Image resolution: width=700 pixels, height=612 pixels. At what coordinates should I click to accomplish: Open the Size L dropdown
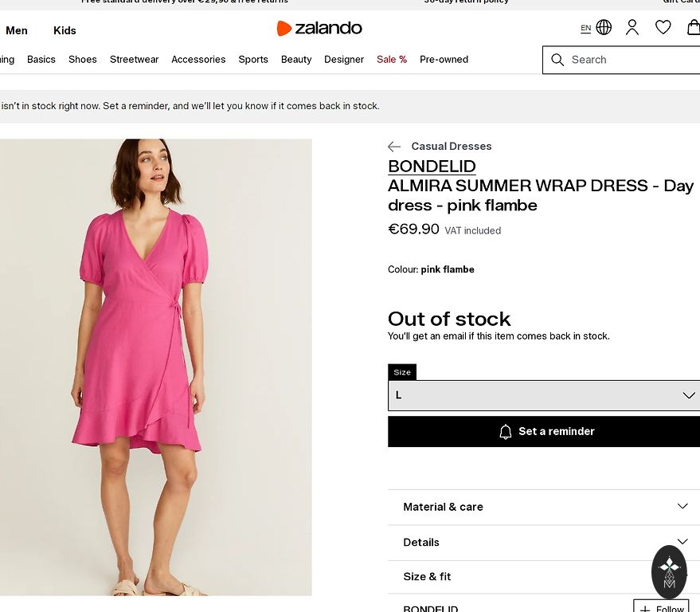click(x=544, y=395)
